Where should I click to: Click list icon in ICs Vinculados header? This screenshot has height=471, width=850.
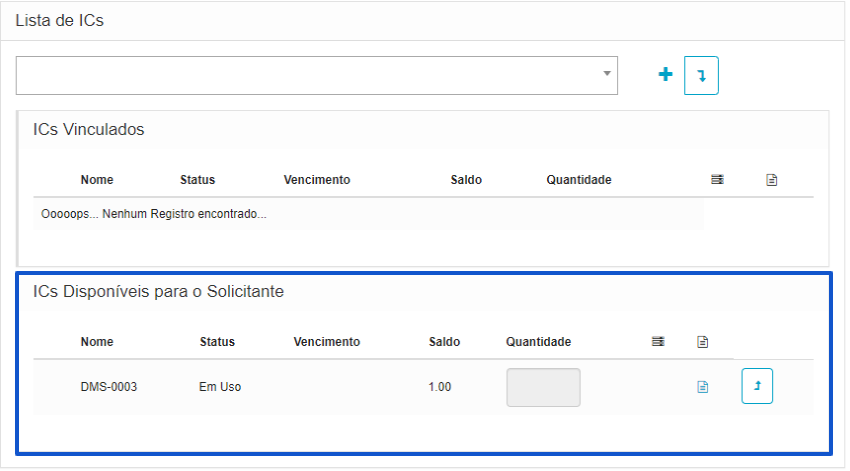pos(717,179)
